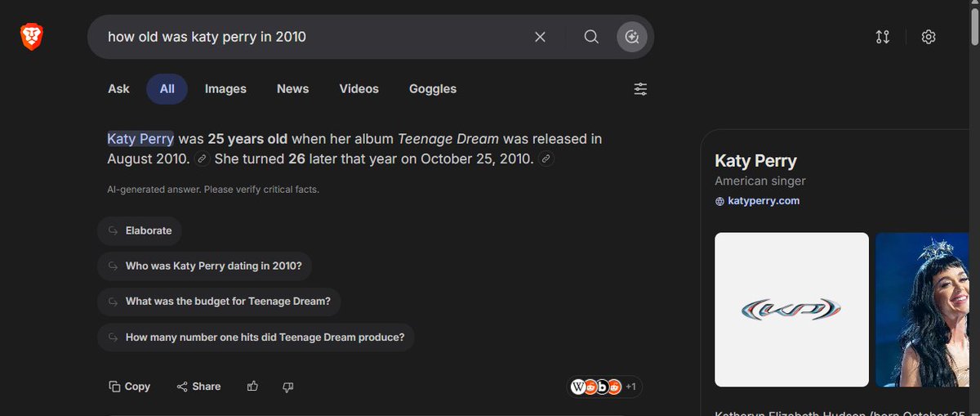
Task: Open search settings gear icon
Action: [928, 37]
